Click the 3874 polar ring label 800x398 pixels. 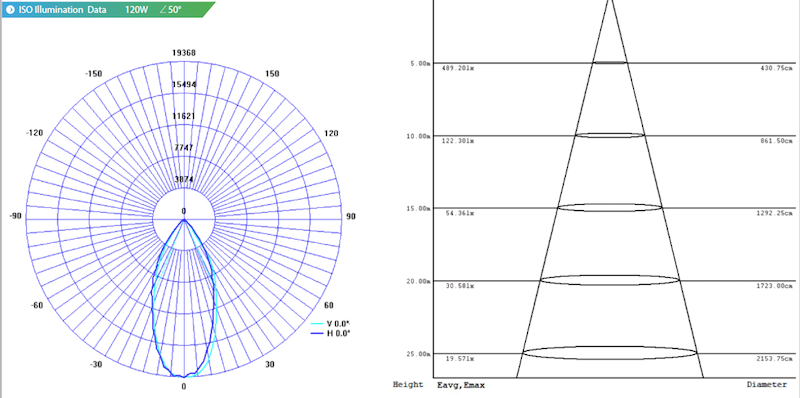point(184,179)
